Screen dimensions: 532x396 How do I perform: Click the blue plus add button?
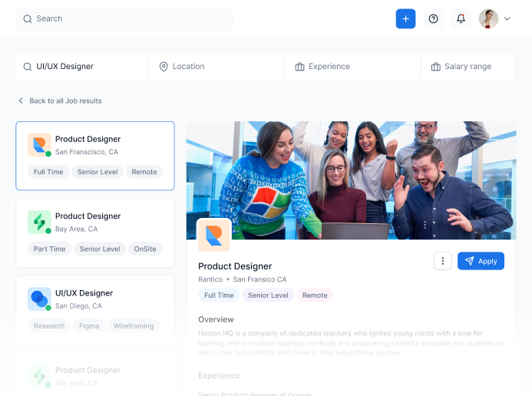click(x=405, y=18)
